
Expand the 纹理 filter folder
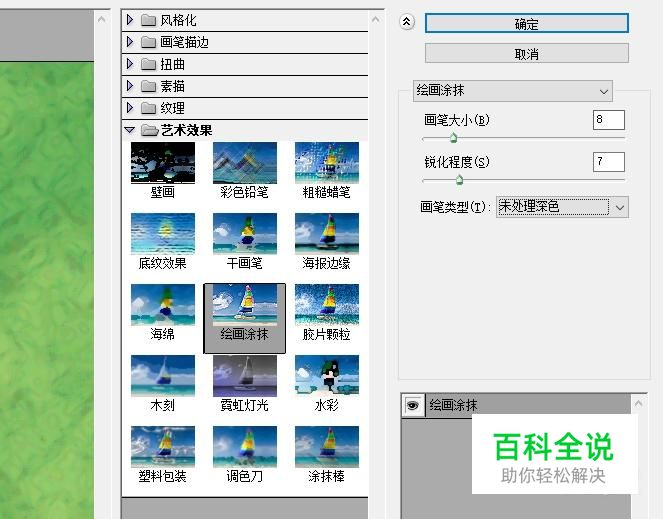tap(130, 107)
